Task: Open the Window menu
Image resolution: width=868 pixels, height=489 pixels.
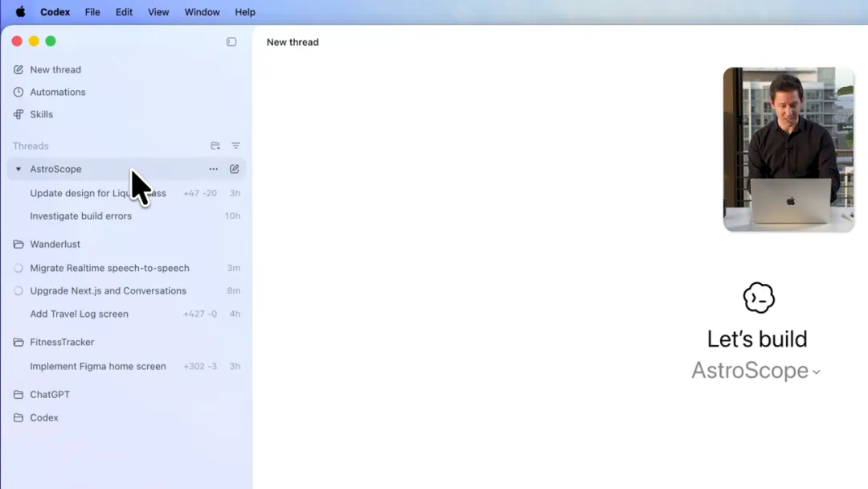Action: pyautogui.click(x=202, y=11)
